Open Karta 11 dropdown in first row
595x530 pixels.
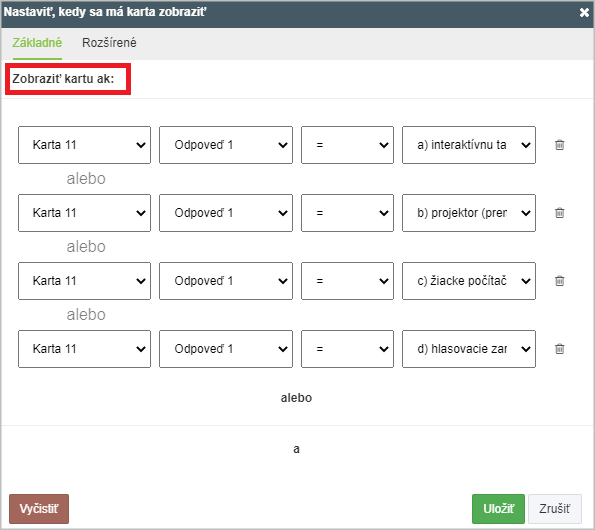(x=84, y=145)
